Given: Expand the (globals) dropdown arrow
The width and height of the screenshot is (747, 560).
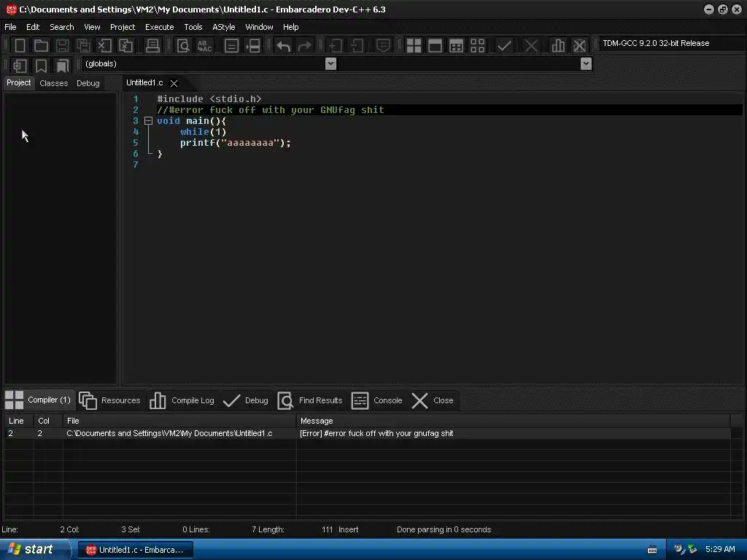Looking at the screenshot, I should pos(330,63).
